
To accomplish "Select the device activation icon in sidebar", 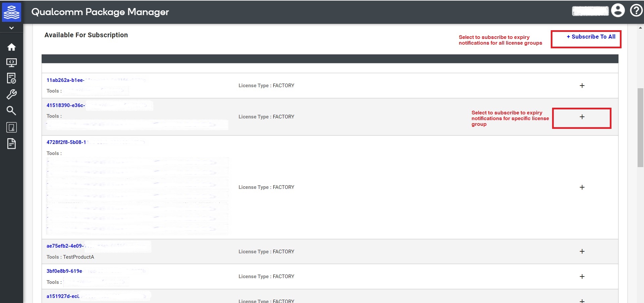I will click(12, 127).
